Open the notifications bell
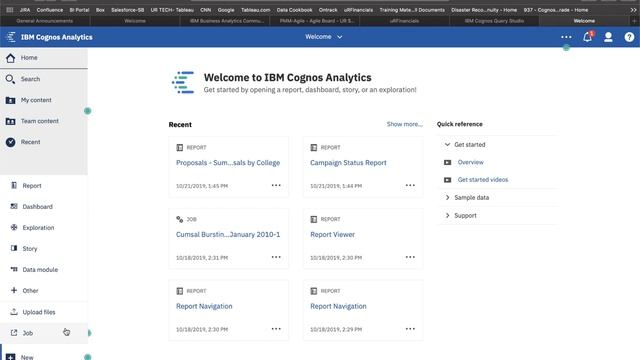The height and width of the screenshot is (360, 640). click(587, 37)
